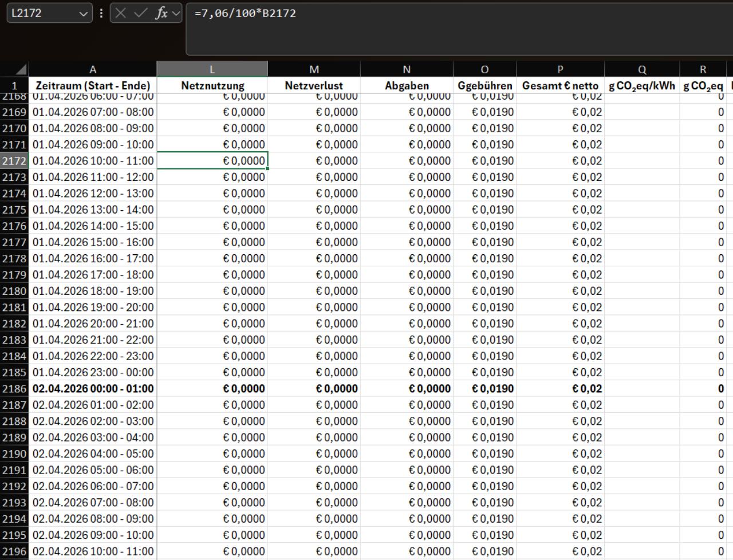Click cell '01.04.2026 19:00 - 20:00'
The image size is (733, 560).
coord(93,307)
